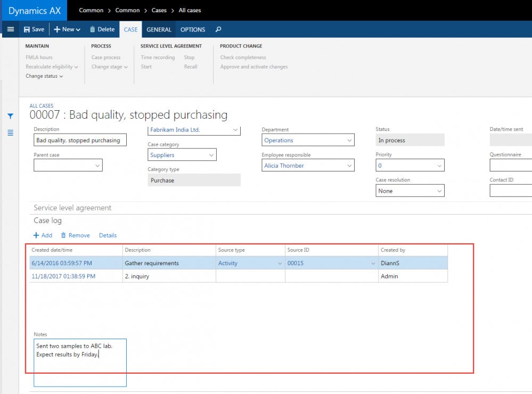Screen dimensions: 532x394
Task: Remove the selected case log entry
Action: [x=75, y=235]
